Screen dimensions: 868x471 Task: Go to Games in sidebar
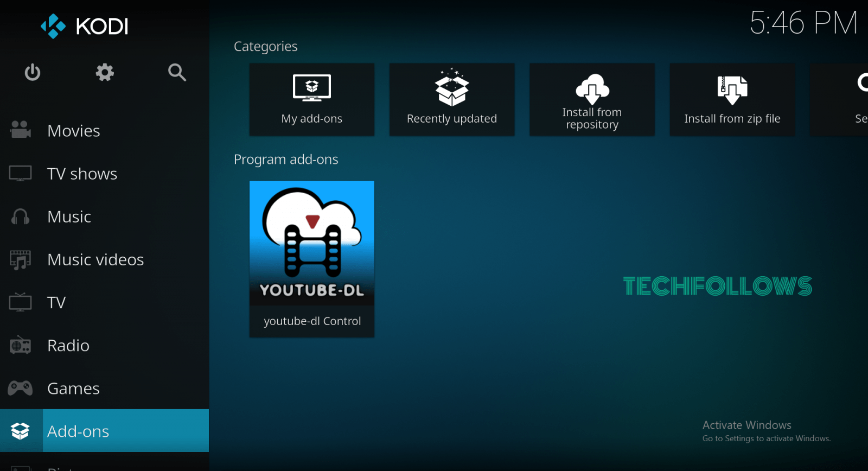pos(104,388)
